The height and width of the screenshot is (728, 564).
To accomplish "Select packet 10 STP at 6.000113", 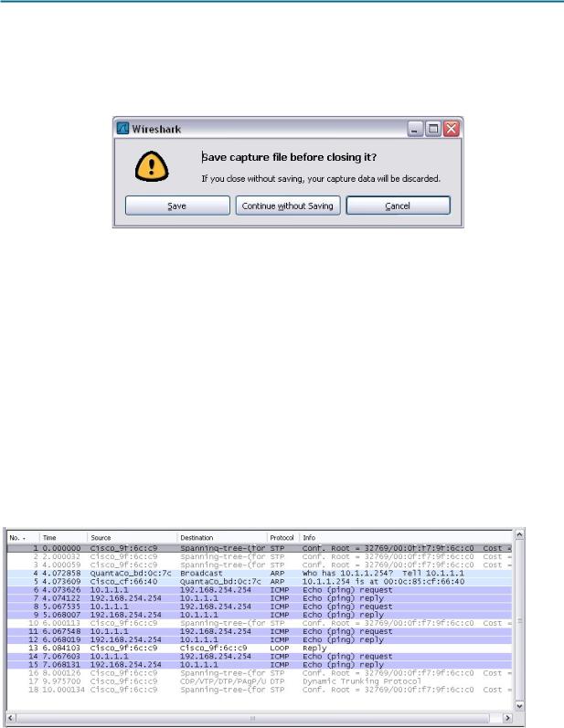I will [260, 623].
